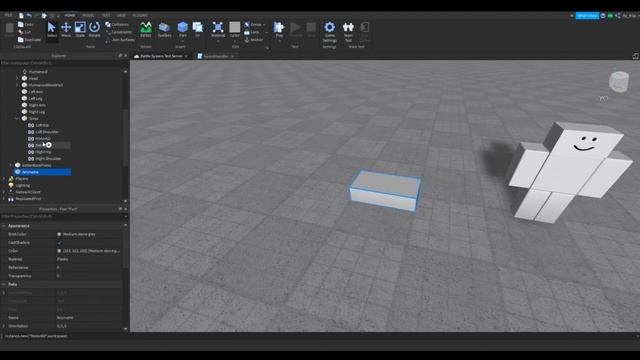Switch to the VIEW ribbon tab
640x360 pixels.
tap(121, 15)
